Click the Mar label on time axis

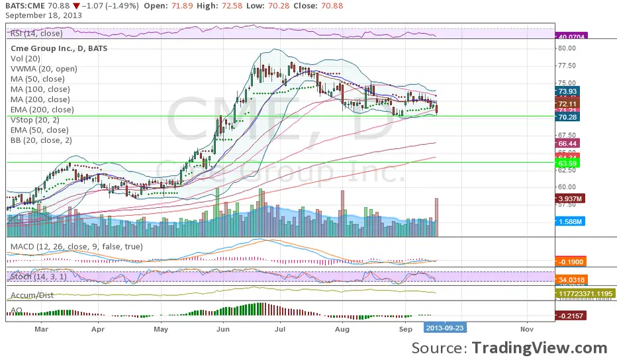(x=41, y=329)
